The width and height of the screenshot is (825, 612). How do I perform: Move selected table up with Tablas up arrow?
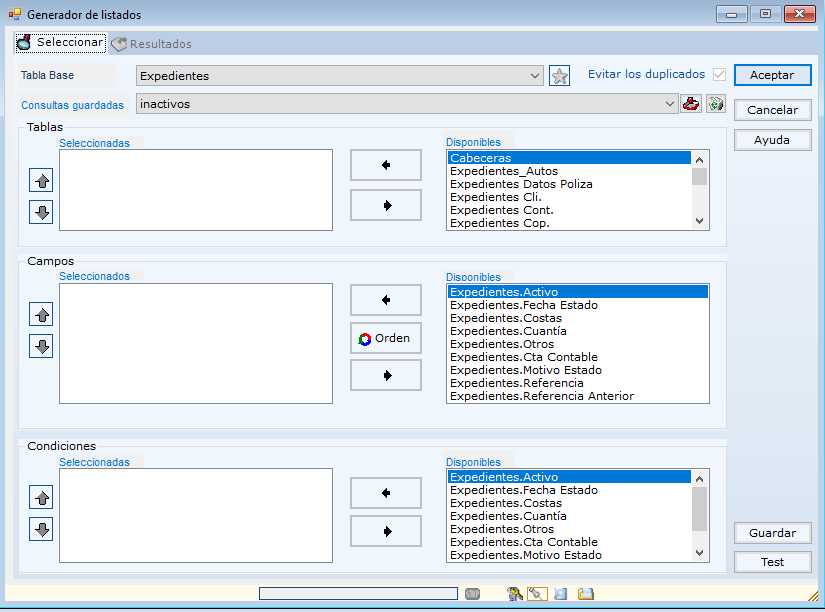pos(41,181)
